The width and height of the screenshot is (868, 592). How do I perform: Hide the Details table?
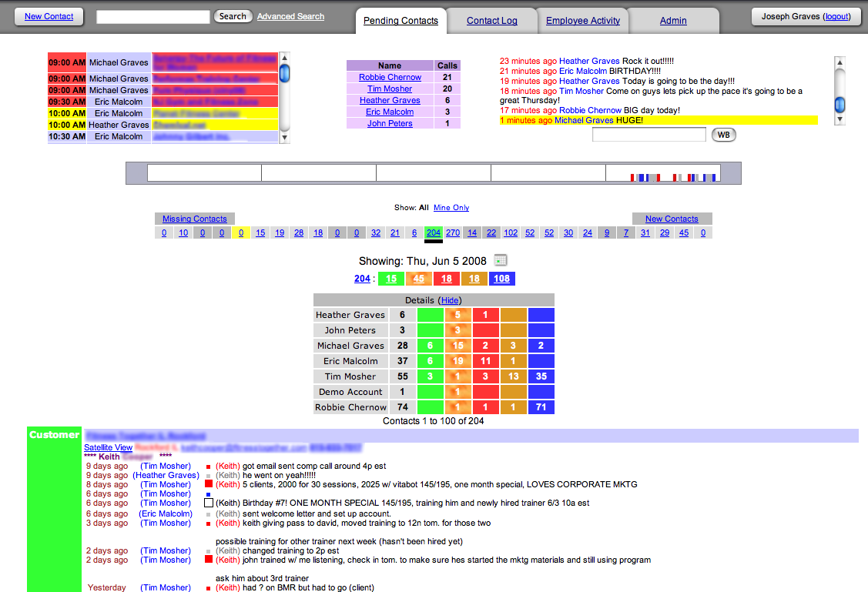450,300
